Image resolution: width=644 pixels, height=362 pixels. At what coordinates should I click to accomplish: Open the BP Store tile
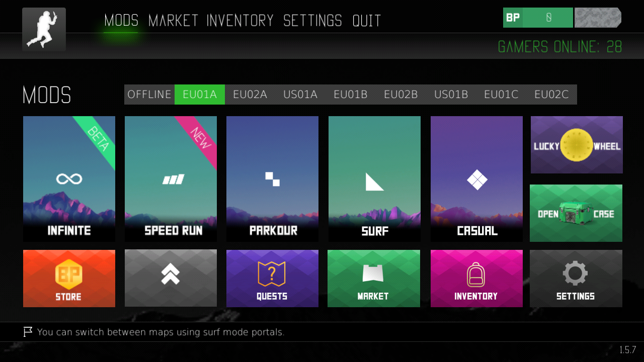point(69,279)
